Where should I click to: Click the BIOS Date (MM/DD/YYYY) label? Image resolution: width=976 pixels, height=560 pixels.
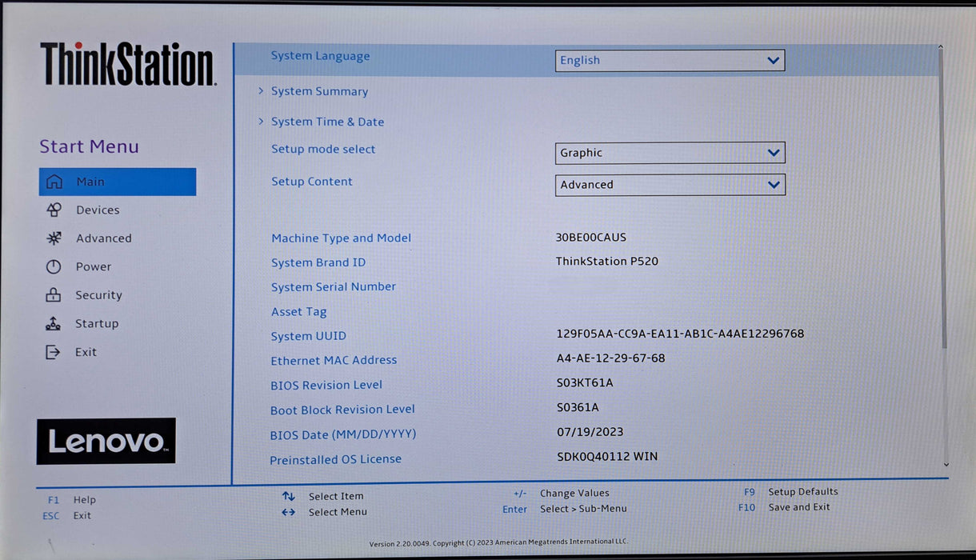click(343, 435)
